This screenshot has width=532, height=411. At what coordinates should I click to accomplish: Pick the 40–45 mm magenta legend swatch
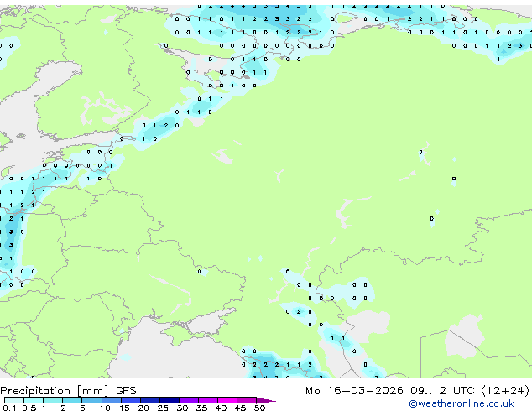[x=227, y=400]
